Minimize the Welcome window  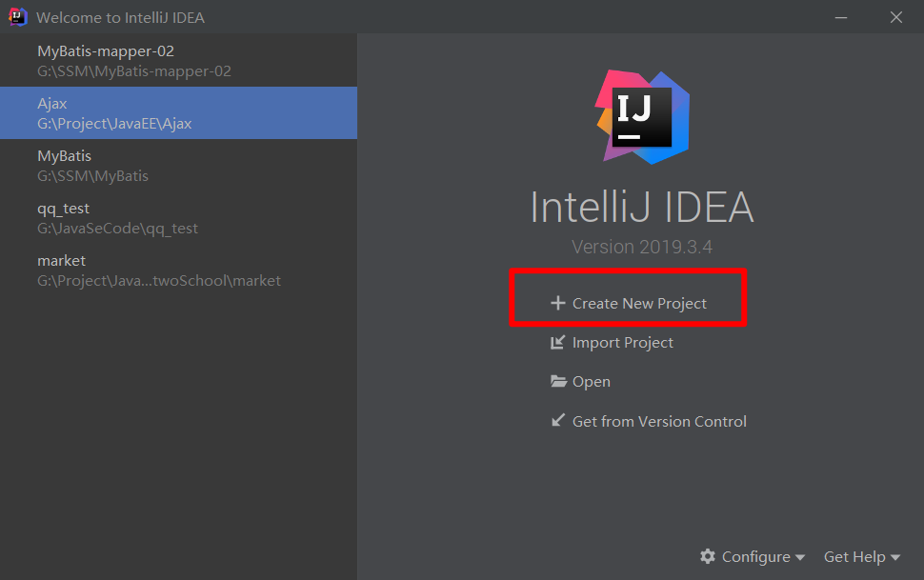coord(841,17)
